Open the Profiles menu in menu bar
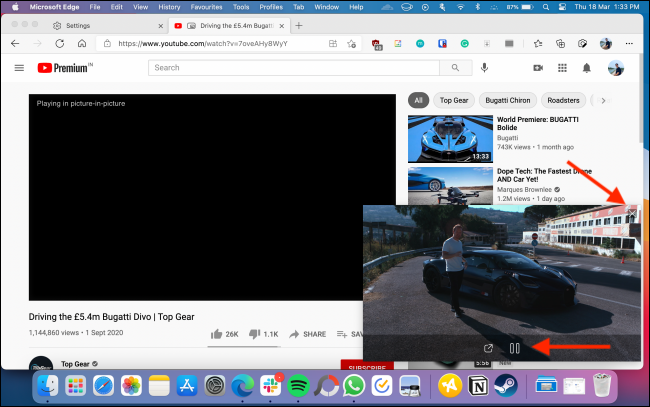Image resolution: width=650 pixels, height=407 pixels. [271, 6]
